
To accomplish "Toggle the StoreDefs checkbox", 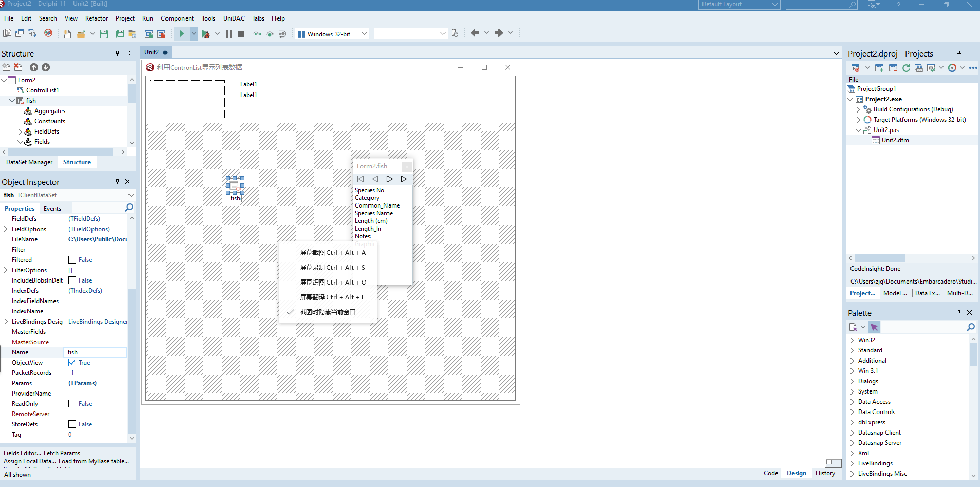I will 72,424.
